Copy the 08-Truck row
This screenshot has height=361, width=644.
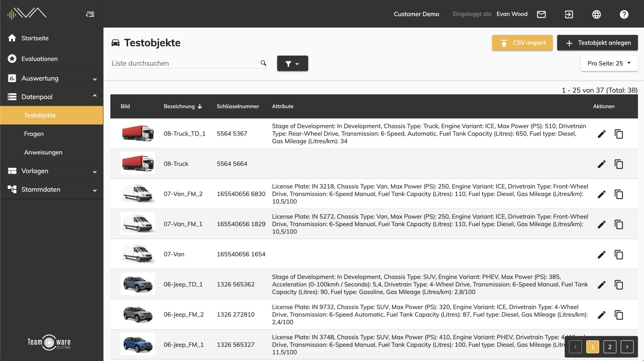pyautogui.click(x=619, y=164)
